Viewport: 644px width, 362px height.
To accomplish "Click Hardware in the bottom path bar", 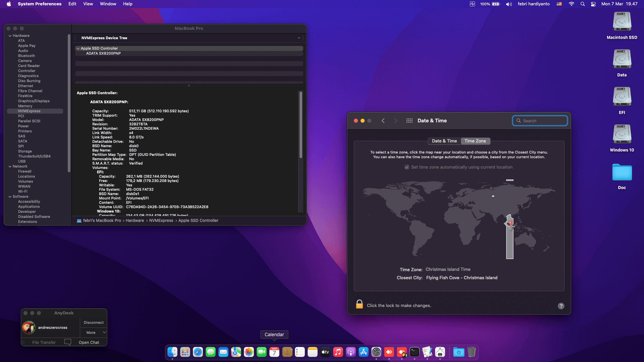I will 135,221.
